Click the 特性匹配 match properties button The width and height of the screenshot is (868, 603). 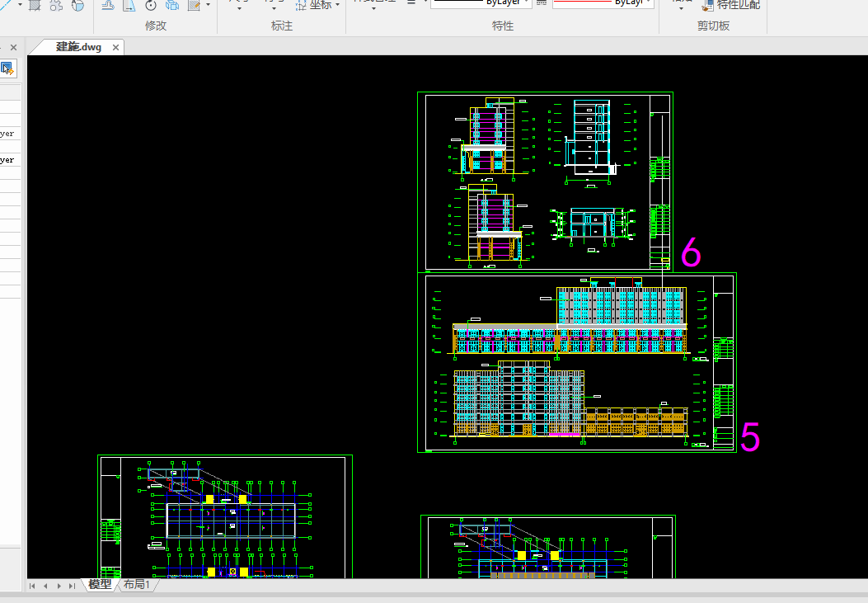tap(731, 5)
